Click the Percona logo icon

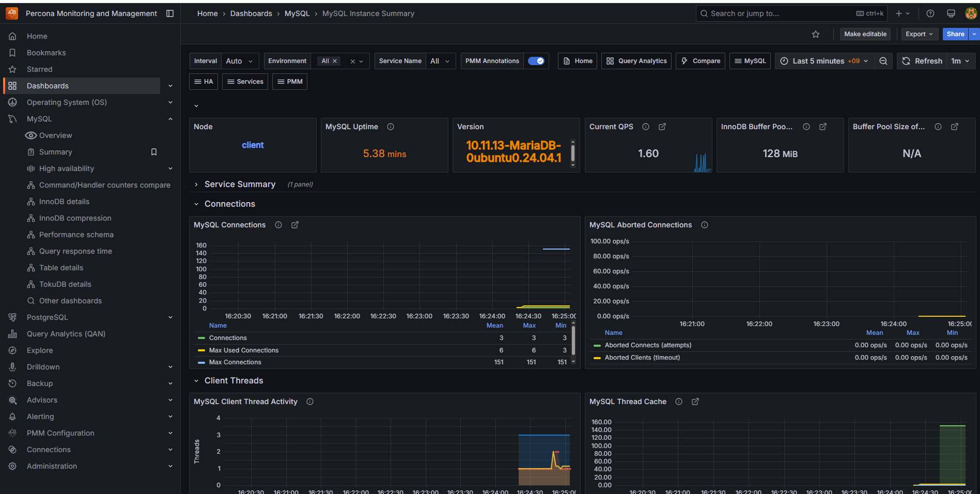(x=12, y=13)
